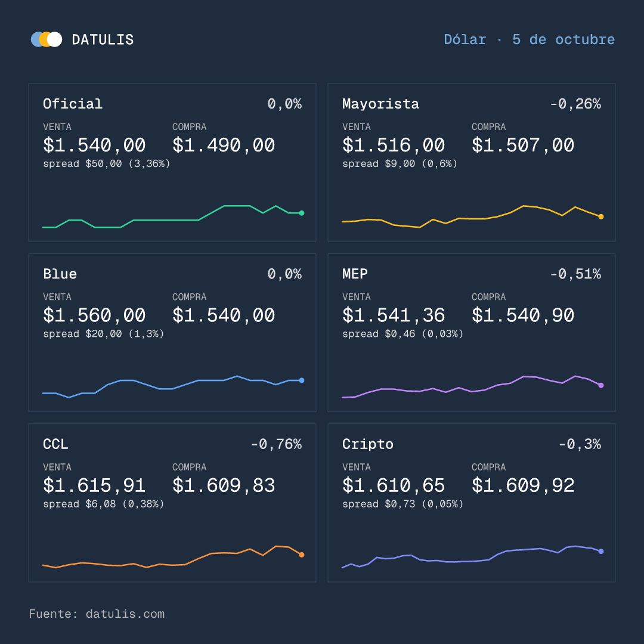644x644 pixels.
Task: Click Mayorista venta price $1.516,00
Action: (x=394, y=145)
